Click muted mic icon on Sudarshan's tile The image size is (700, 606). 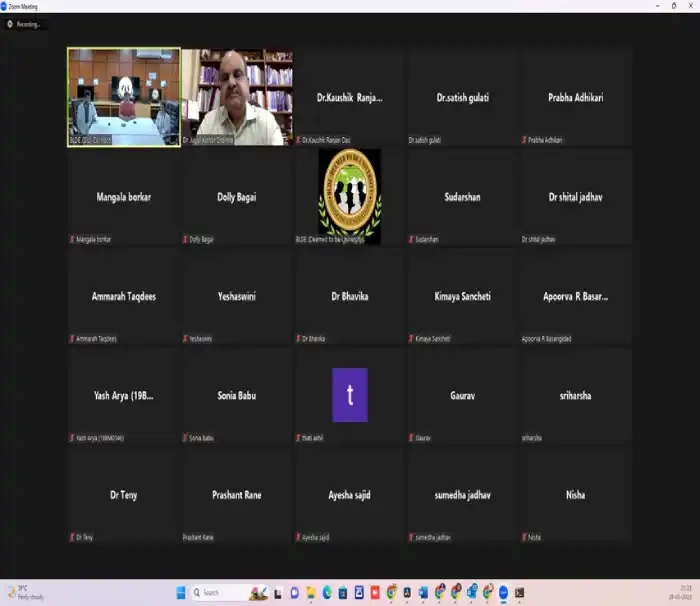point(411,239)
